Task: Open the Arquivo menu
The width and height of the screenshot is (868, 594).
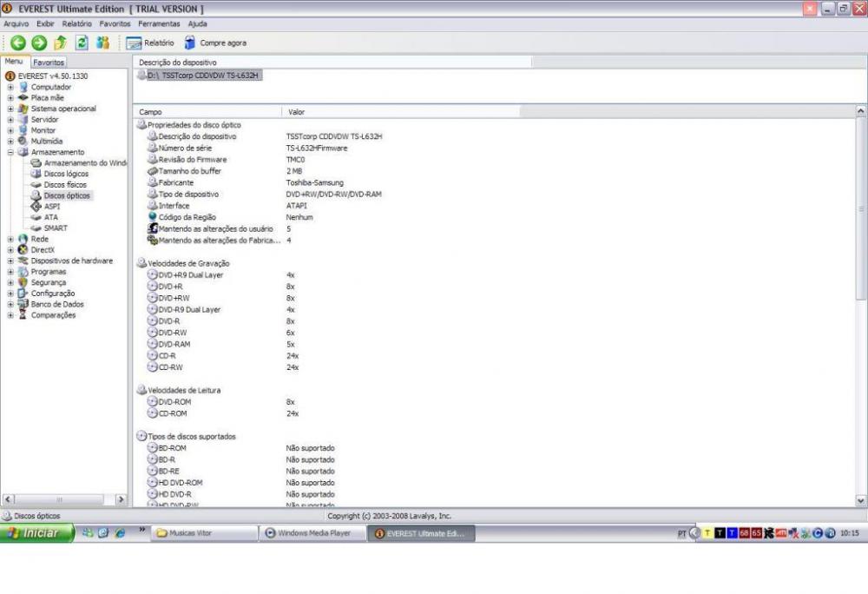Action: (x=16, y=23)
